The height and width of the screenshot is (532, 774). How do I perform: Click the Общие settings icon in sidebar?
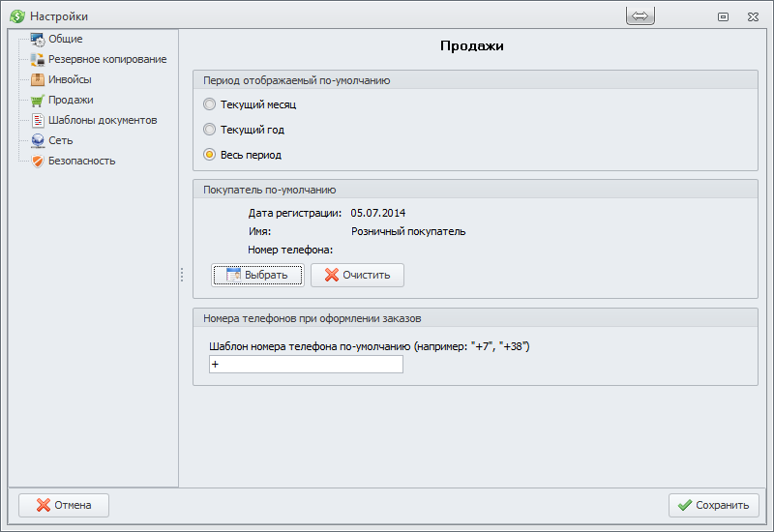pyautogui.click(x=38, y=39)
